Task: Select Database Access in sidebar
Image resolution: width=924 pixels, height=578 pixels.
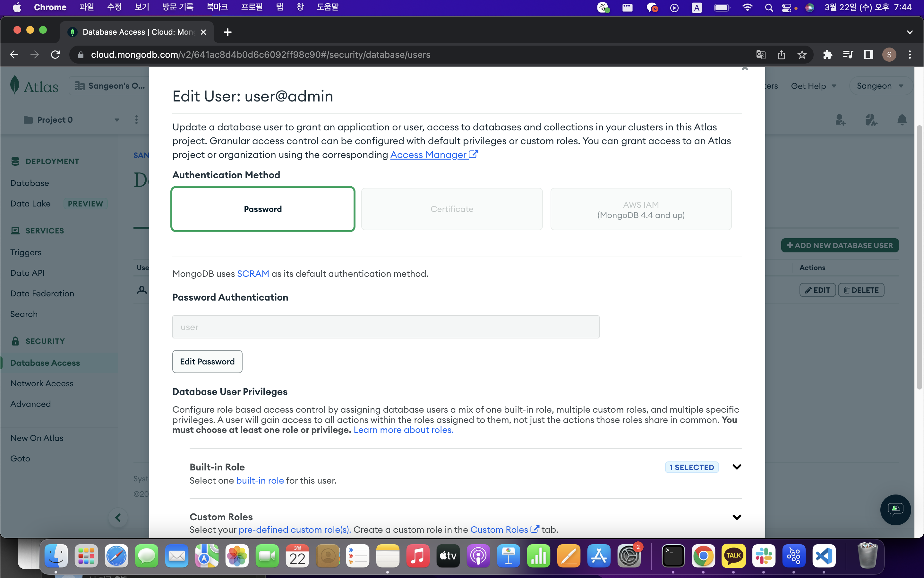Action: (x=45, y=363)
